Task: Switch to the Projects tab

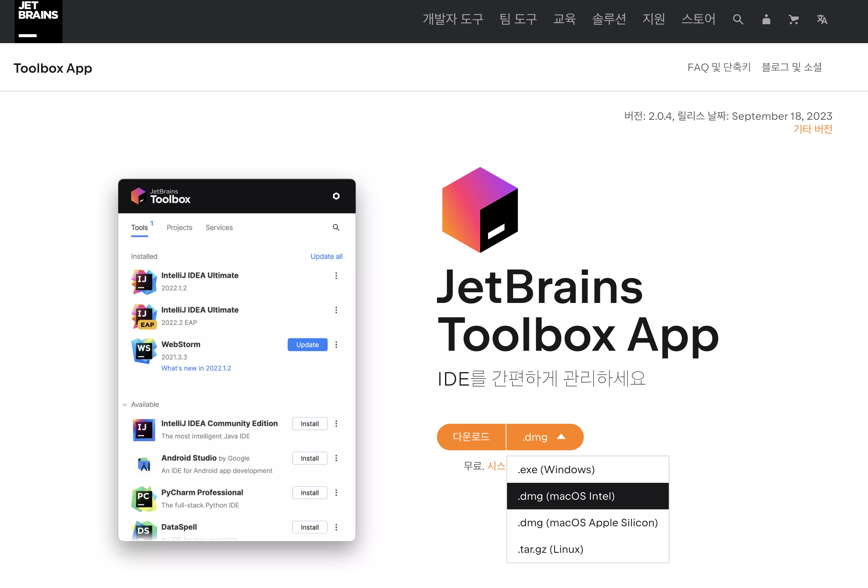Action: pos(179,227)
